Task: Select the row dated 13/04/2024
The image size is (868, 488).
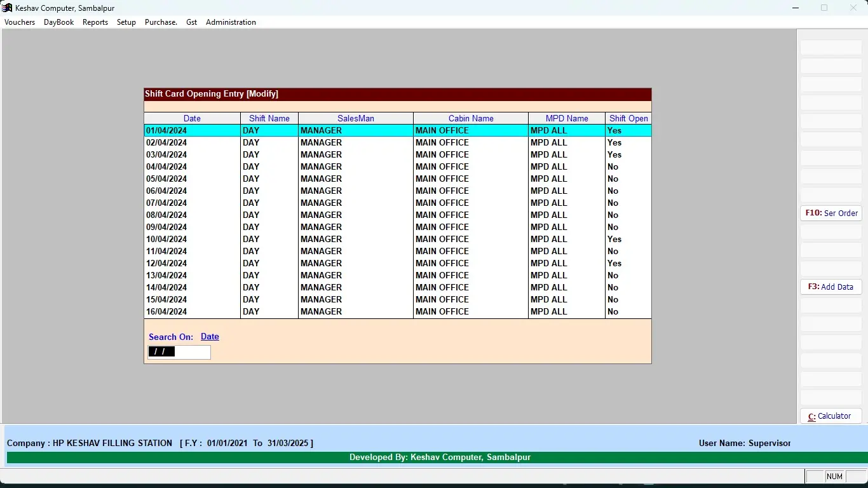Action: click(x=398, y=275)
